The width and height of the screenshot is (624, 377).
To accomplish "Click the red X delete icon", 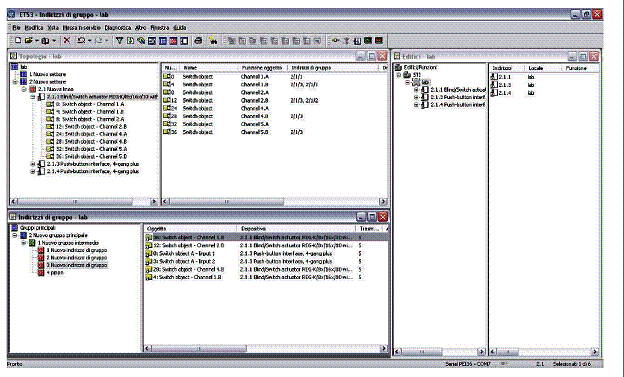I will [67, 41].
